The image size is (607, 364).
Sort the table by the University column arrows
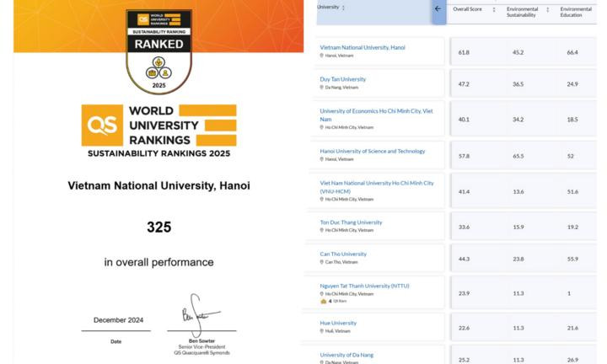tap(343, 8)
